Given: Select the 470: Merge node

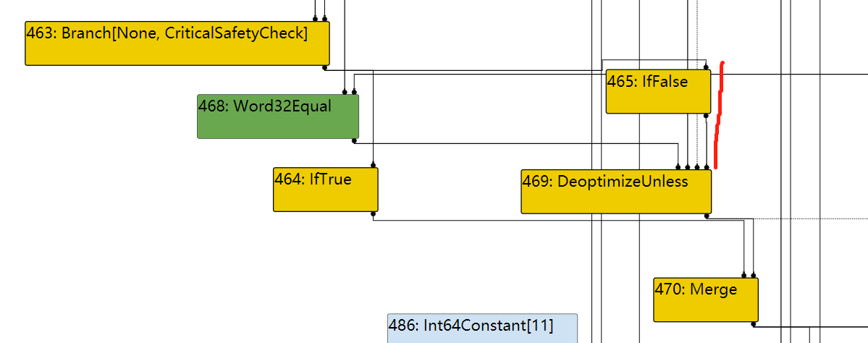Looking at the screenshot, I should tap(706, 300).
